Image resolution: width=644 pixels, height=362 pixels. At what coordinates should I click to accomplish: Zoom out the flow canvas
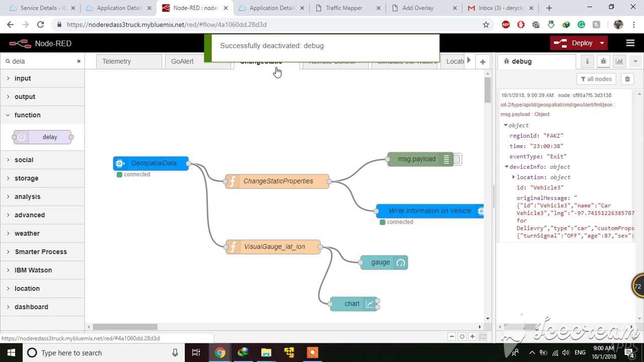pos(452,337)
